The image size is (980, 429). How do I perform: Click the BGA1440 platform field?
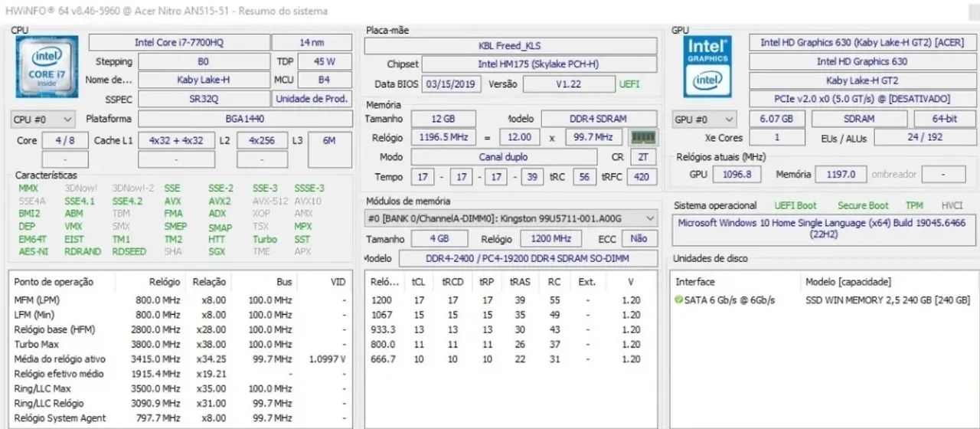click(245, 119)
